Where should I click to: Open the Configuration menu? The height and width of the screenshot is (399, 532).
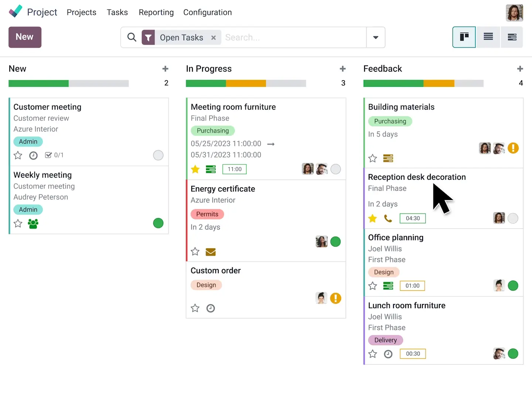pyautogui.click(x=207, y=12)
